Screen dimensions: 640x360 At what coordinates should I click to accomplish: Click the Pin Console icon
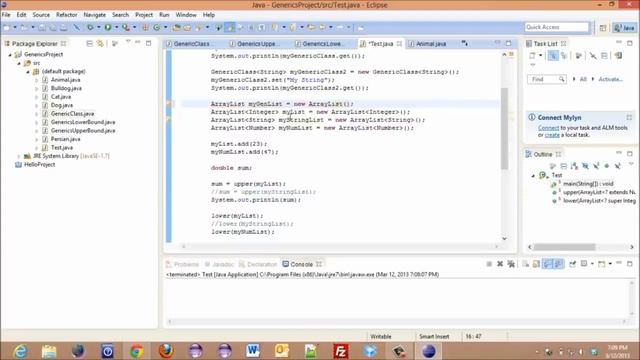tap(573, 264)
